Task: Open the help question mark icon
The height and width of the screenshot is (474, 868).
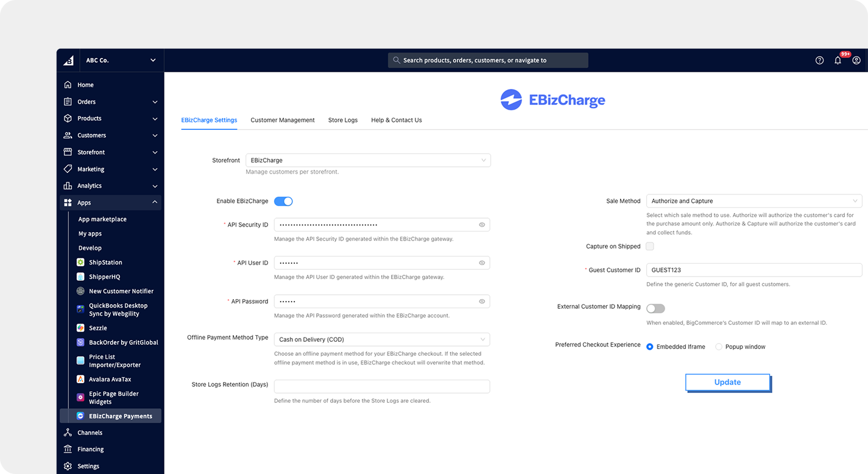Action: click(x=819, y=60)
